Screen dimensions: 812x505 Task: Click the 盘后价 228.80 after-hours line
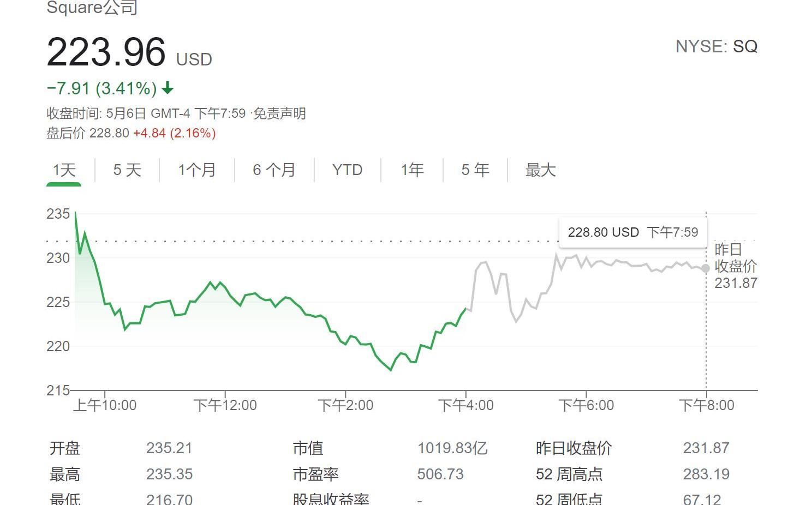[x=131, y=133]
